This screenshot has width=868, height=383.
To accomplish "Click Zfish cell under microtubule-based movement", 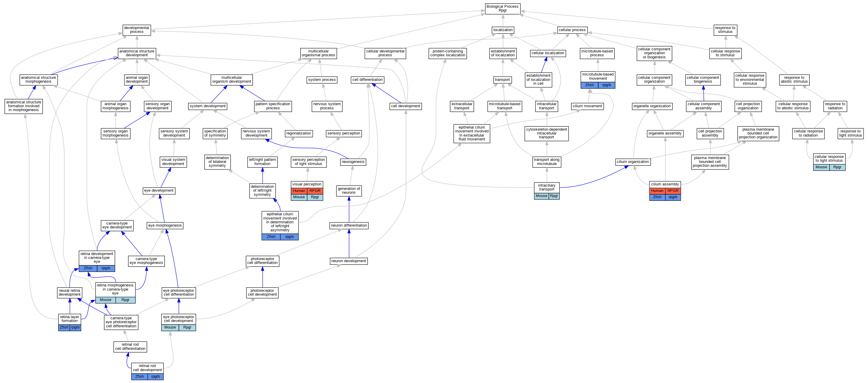I will [589, 85].
